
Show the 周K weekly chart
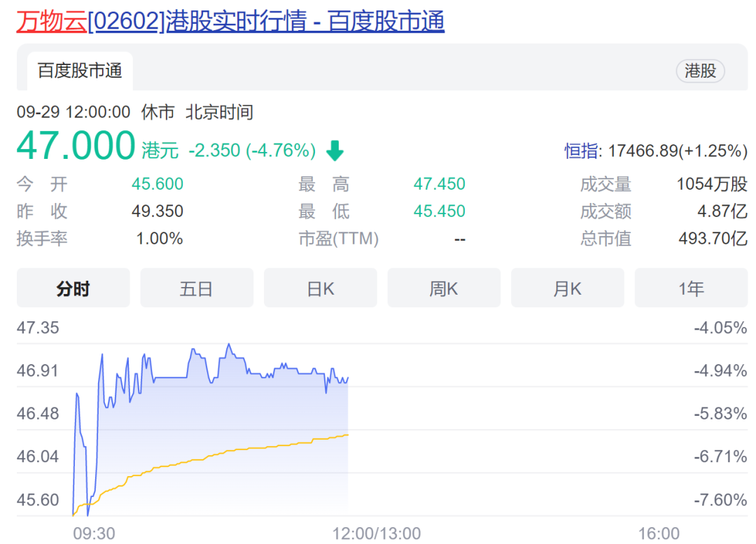point(444,288)
